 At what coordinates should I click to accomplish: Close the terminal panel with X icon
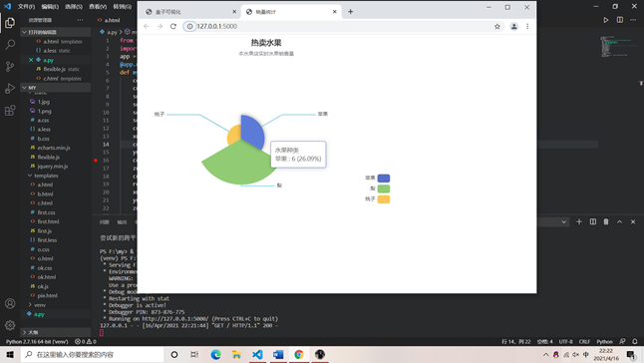pos(633,221)
